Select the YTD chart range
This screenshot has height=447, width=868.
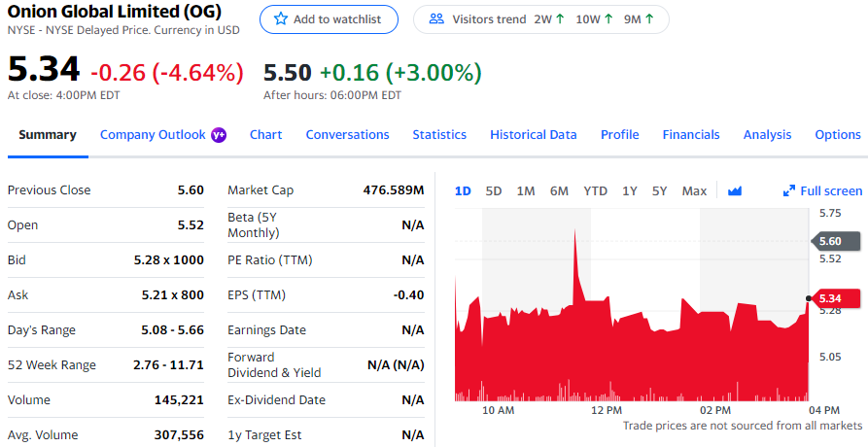pos(595,191)
